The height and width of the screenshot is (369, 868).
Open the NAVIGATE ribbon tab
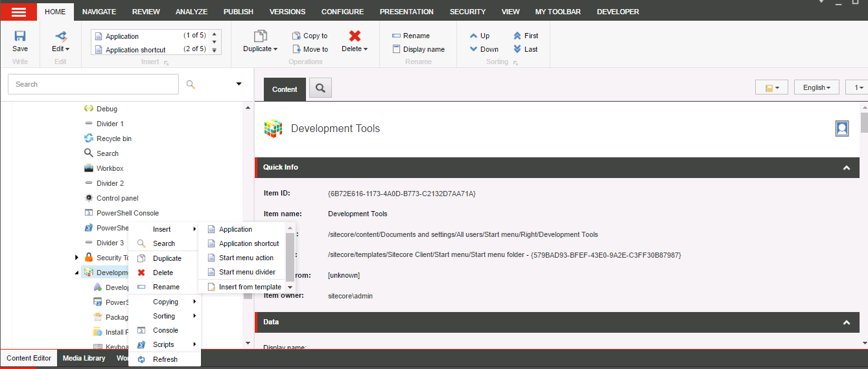[99, 12]
